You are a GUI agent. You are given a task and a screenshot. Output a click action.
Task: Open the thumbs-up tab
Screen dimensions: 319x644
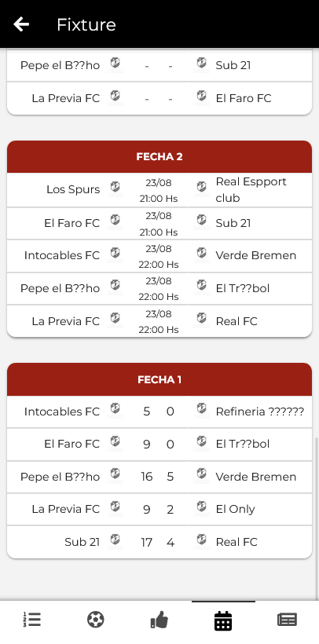click(x=159, y=620)
